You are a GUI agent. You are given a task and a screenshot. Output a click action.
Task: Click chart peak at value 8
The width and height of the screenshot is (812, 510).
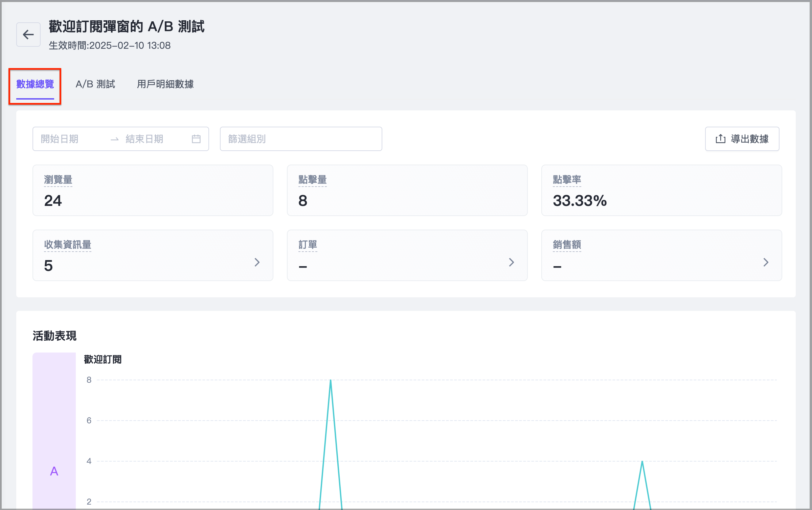click(x=331, y=381)
